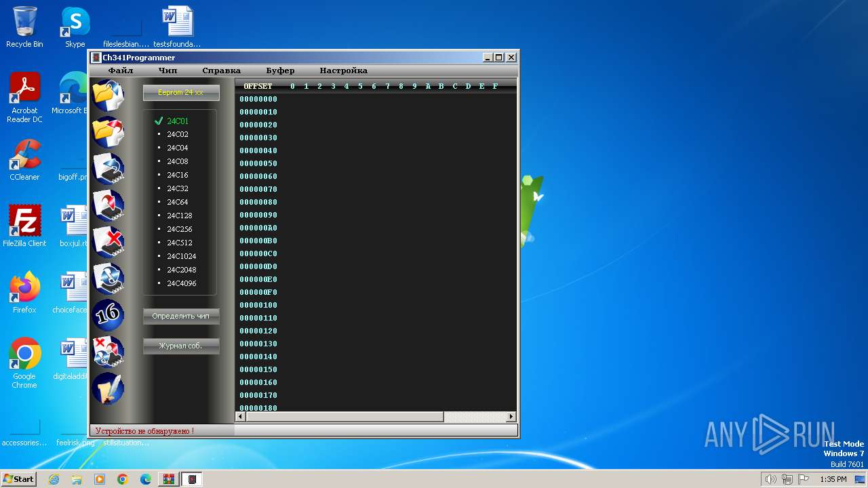
Task: Click the hex view scroll-left arrow
Action: [240, 417]
